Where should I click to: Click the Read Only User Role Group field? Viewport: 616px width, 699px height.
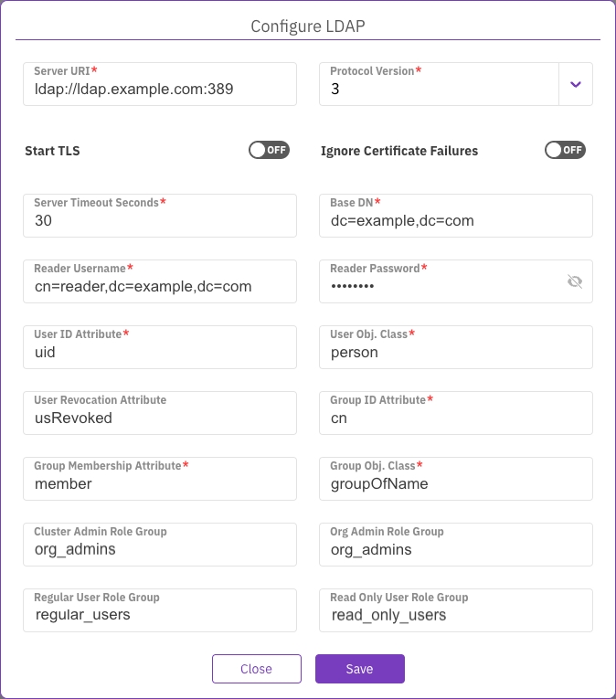(x=455, y=616)
